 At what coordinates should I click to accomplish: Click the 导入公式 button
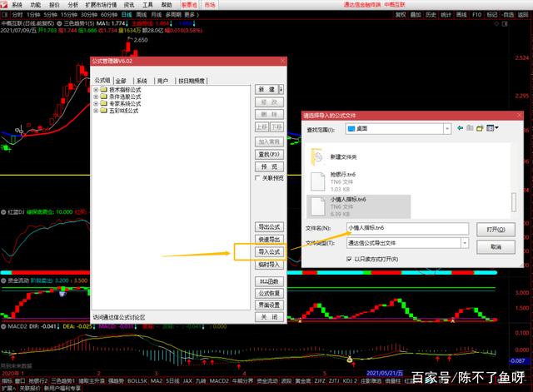point(269,251)
